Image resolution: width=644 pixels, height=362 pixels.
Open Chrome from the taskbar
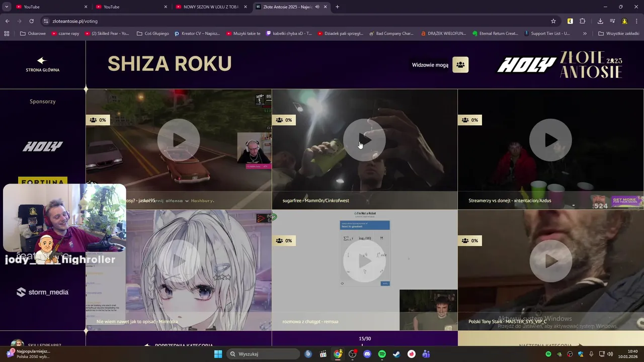point(338,354)
